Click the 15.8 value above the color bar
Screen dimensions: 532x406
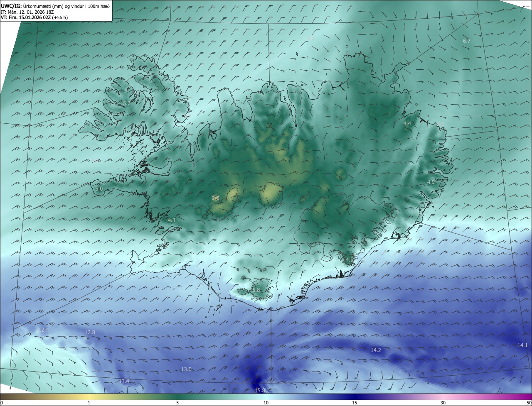pyautogui.click(x=260, y=390)
